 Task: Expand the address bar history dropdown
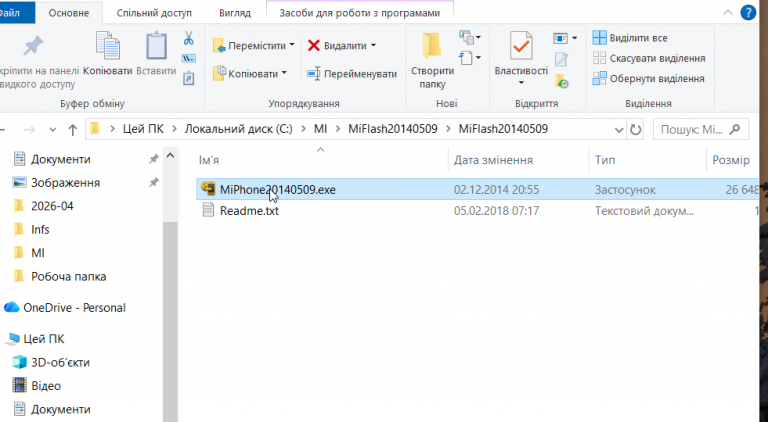[x=619, y=130]
